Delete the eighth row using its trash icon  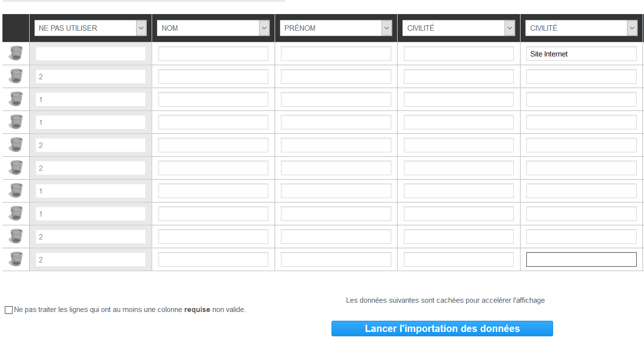point(16,213)
